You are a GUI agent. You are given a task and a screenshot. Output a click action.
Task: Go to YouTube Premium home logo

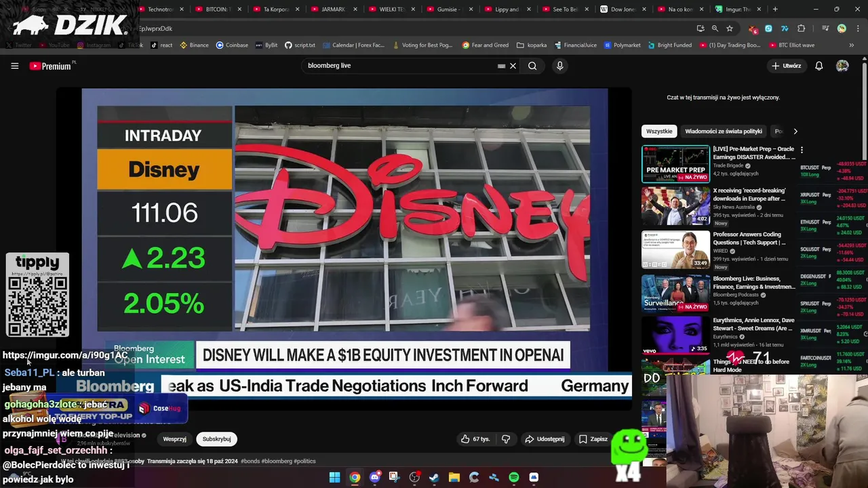pos(50,66)
